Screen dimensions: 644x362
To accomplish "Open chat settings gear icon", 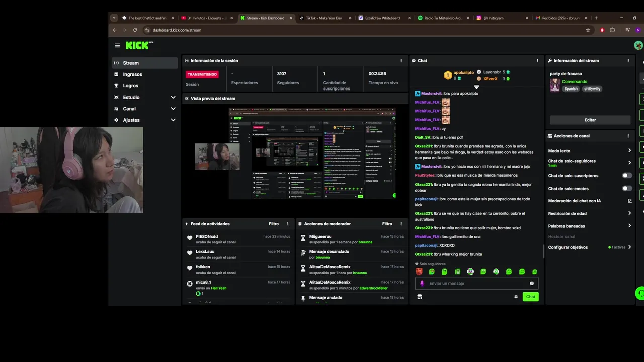I will pos(516,297).
